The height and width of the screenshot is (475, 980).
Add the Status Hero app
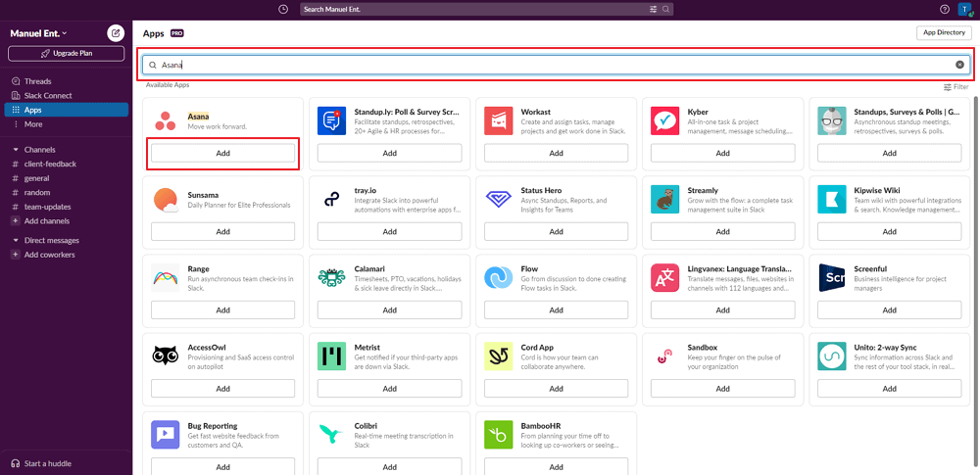[557, 231]
